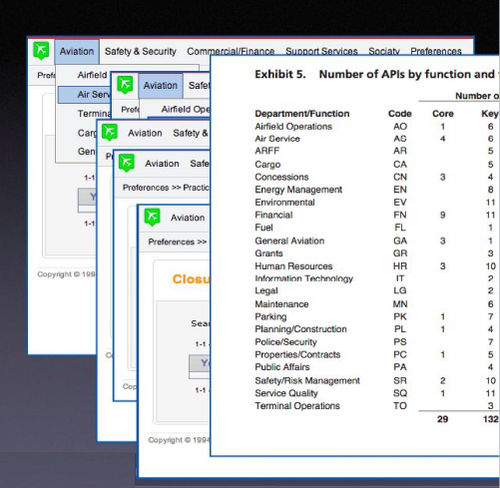500x488 pixels.
Task: Select the Safety/Risk Management row label
Action: [x=307, y=381]
